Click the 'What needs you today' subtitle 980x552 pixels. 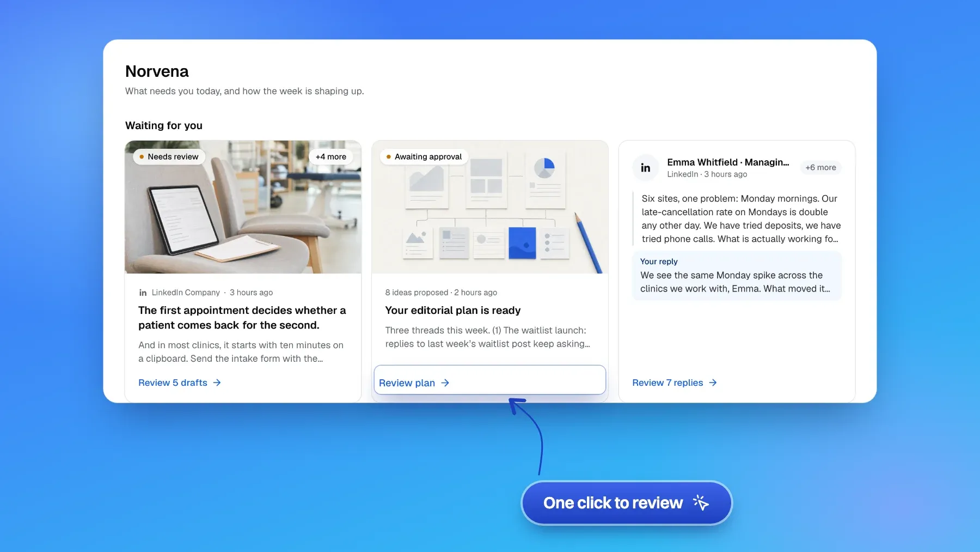(x=244, y=91)
